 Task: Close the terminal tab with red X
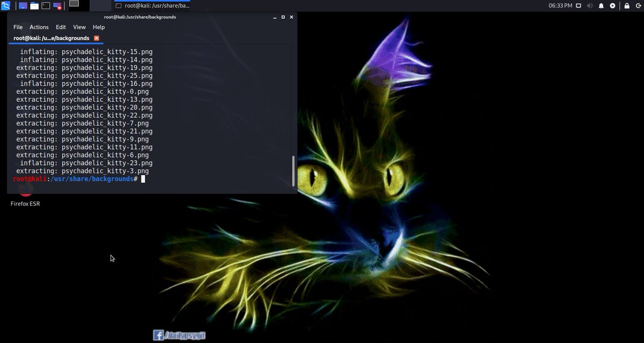[x=97, y=38]
